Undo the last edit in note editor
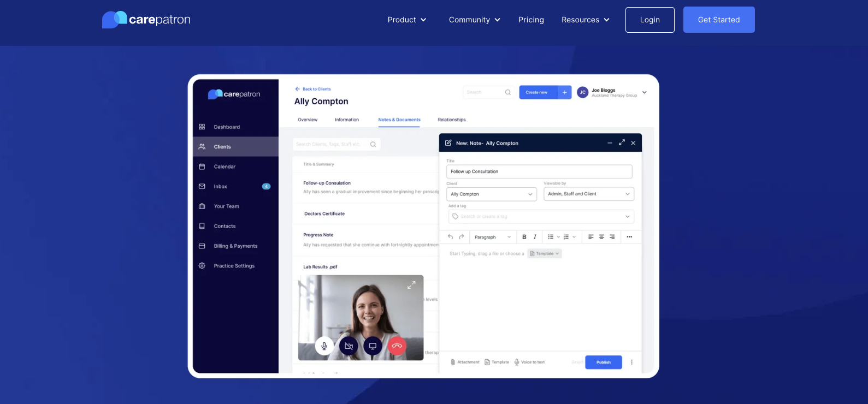Screen dimensions: 868x404 (450, 237)
